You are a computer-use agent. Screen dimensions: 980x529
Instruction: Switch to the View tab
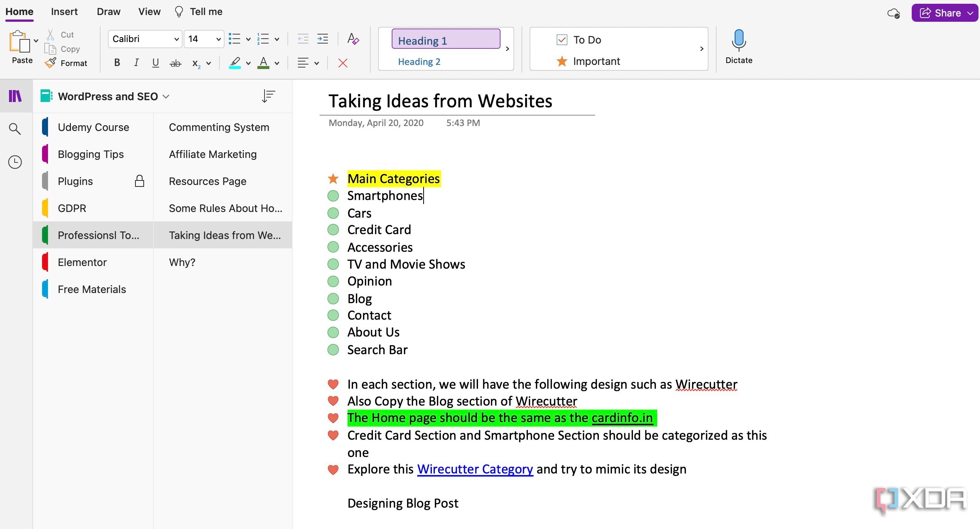click(x=149, y=12)
